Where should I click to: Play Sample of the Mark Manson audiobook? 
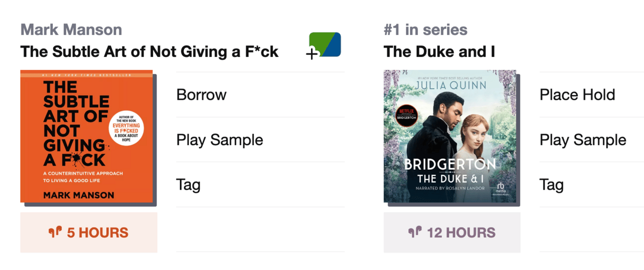click(x=260, y=140)
